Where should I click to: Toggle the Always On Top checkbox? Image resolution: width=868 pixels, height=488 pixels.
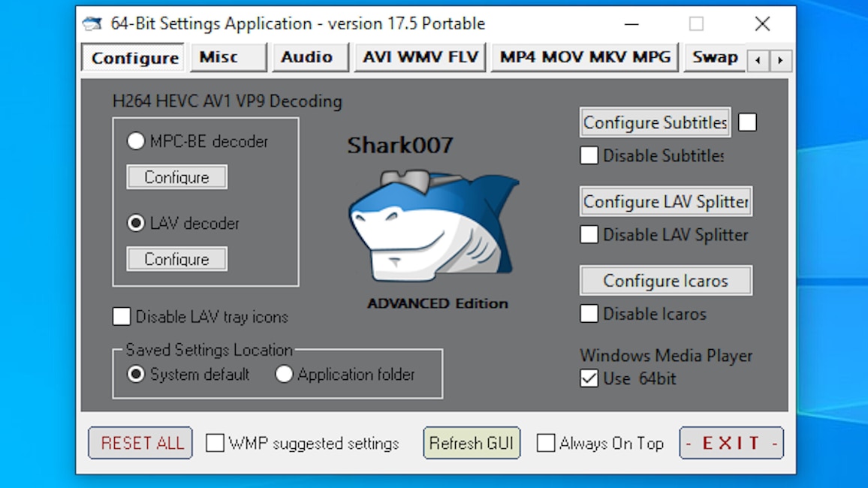(x=546, y=443)
